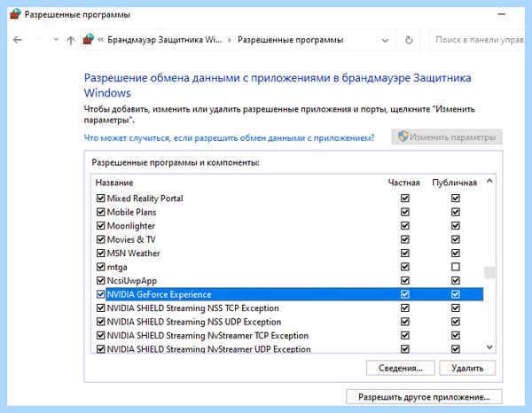Click 'Удалить' button

pos(467,368)
